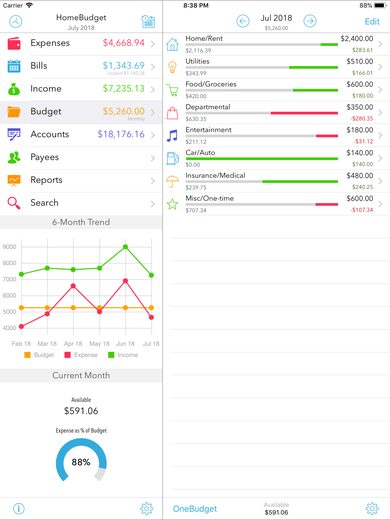This screenshot has height=520, width=390.
Task: Tap the green Payees people icon
Action: (14, 157)
